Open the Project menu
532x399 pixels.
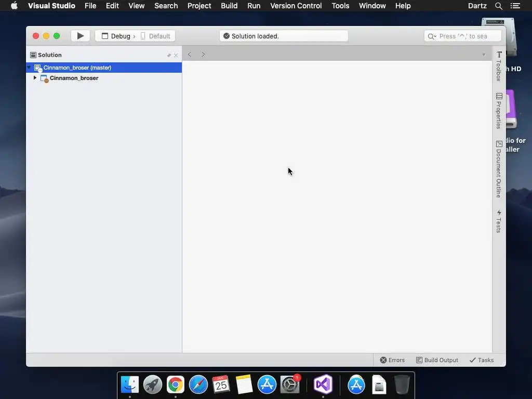(x=199, y=6)
